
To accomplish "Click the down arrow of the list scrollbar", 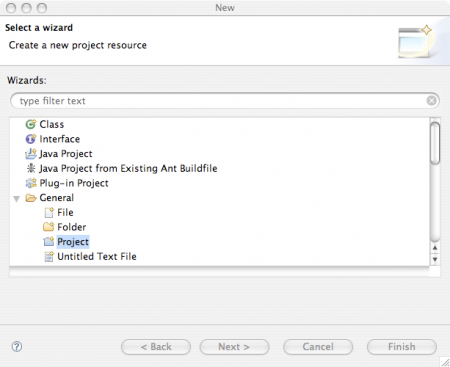I will point(435,259).
